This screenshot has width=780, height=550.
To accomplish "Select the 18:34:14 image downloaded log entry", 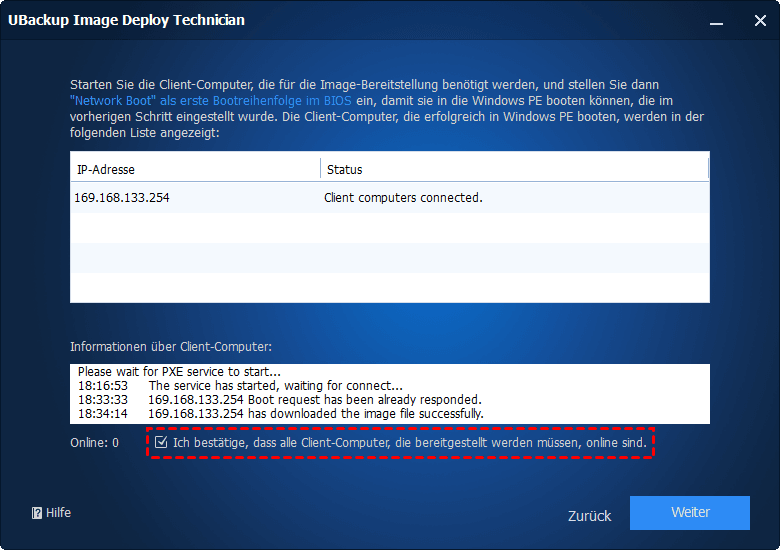I will coord(281,413).
